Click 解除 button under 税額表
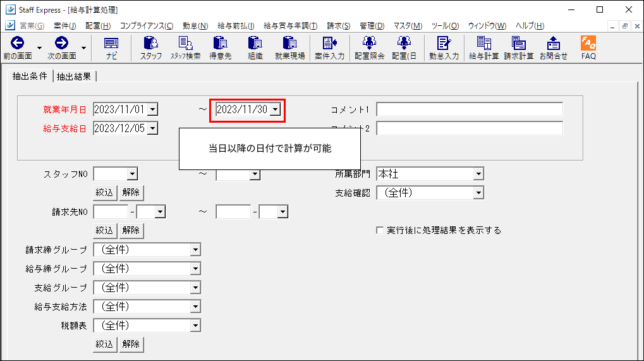This screenshot has height=361, width=644. [131, 345]
